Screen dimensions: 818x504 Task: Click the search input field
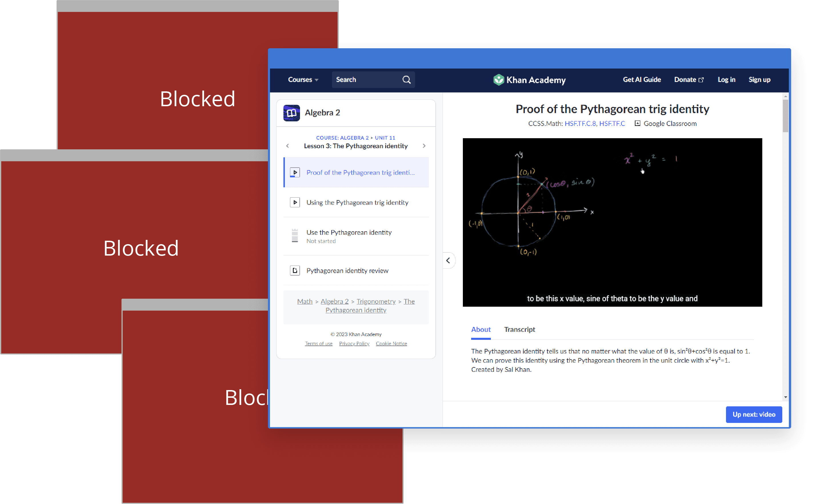pos(371,80)
